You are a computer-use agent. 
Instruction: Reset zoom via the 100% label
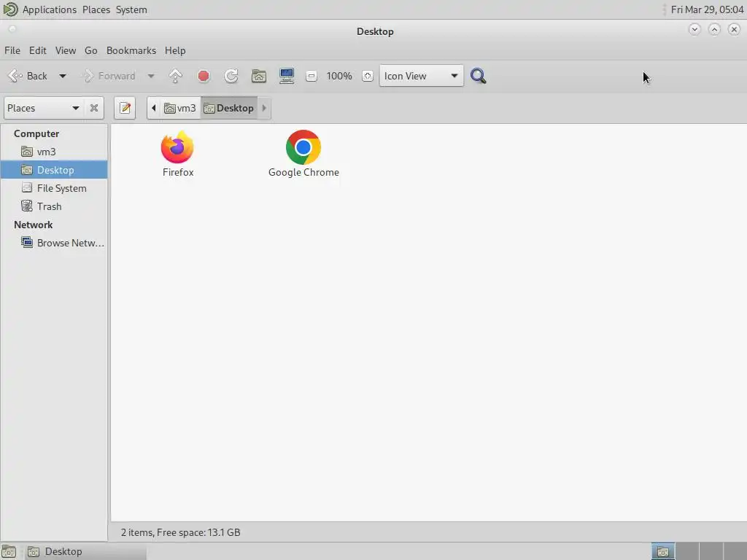click(x=339, y=76)
